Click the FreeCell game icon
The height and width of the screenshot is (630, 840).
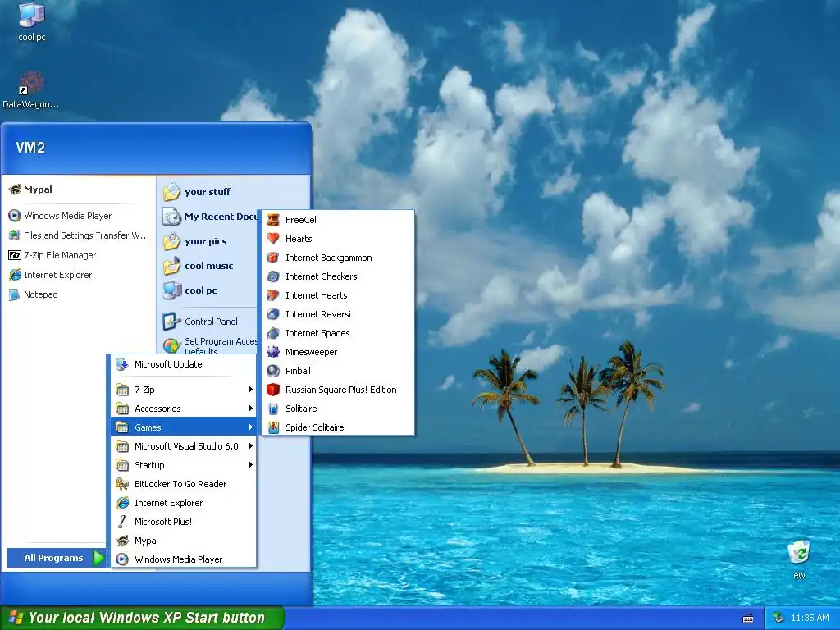click(273, 220)
